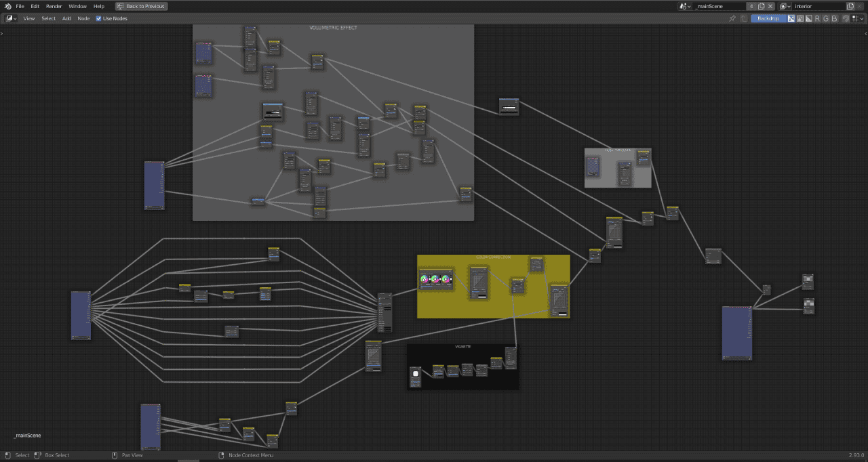Uncheck the Use Nodes checkbox
868x462 pixels.
(x=99, y=18)
